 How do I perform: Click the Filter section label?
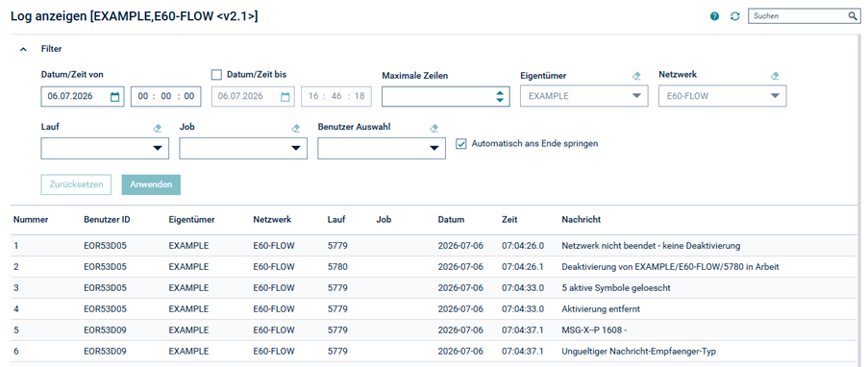[52, 49]
